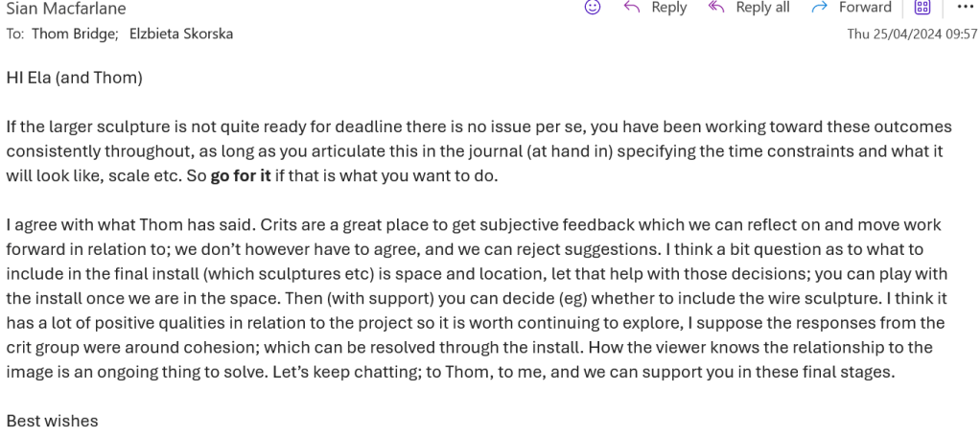
Task: Click the "To:" recipients label
Action: click(15, 34)
